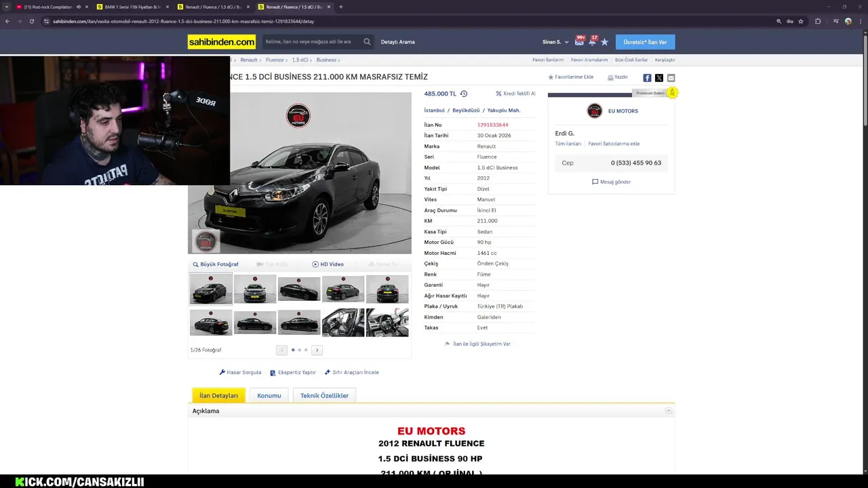
Task: Click the price history icon next to 485.000 TL
Action: pos(464,94)
